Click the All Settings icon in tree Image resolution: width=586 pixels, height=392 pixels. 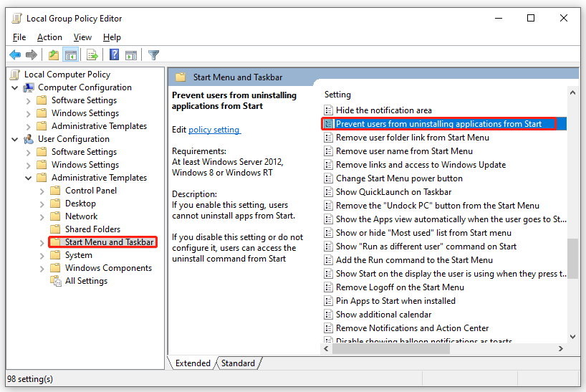click(x=56, y=281)
